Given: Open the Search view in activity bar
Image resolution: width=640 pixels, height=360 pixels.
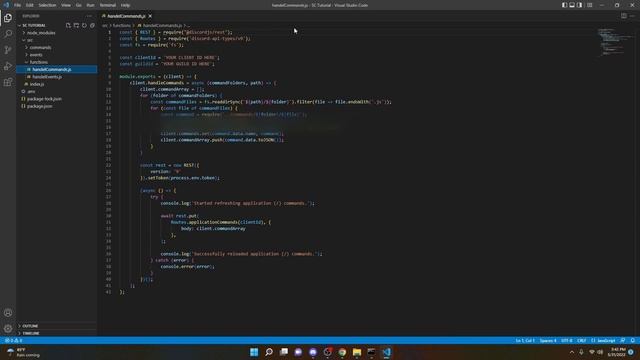Looking at the screenshot, I should point(8,34).
